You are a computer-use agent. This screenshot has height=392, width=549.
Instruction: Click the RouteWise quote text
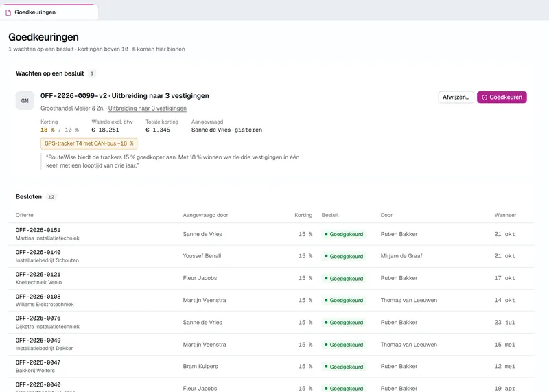coord(173,161)
